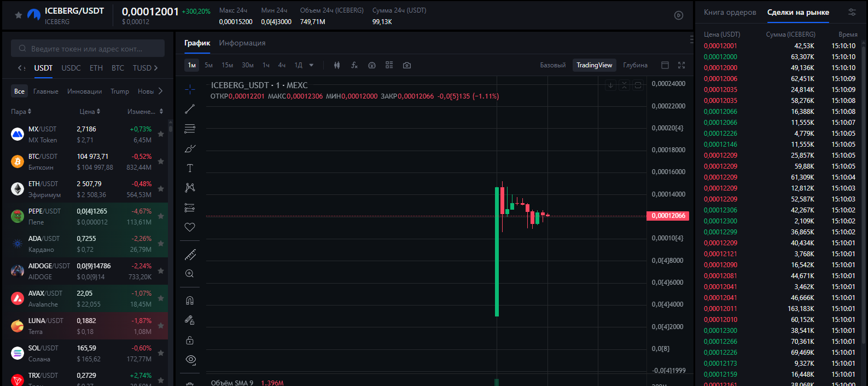Image resolution: width=868 pixels, height=386 pixels.
Task: Show next quote currency tabs after TUSD
Action: click(x=156, y=68)
